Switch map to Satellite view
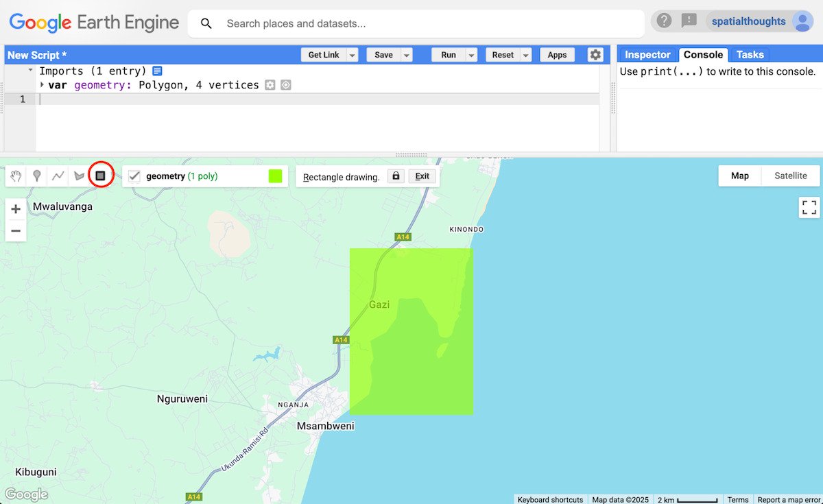Image resolution: width=823 pixels, height=504 pixels. [789, 176]
